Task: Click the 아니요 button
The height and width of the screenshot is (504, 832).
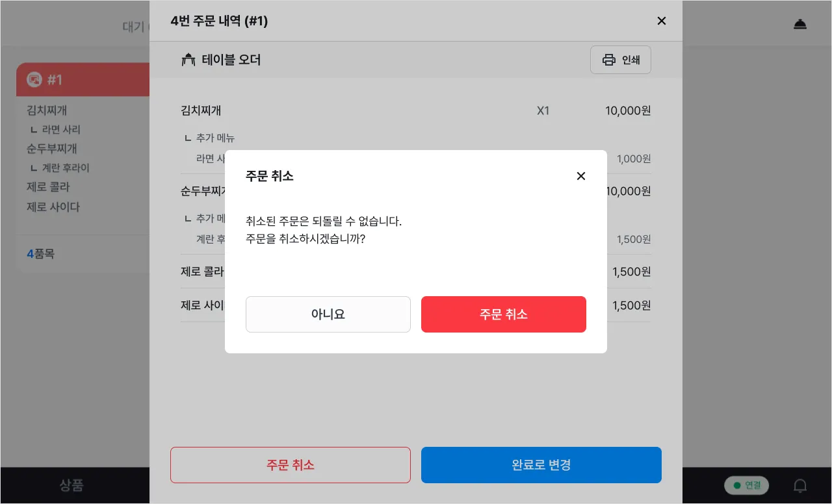Action: tap(328, 314)
